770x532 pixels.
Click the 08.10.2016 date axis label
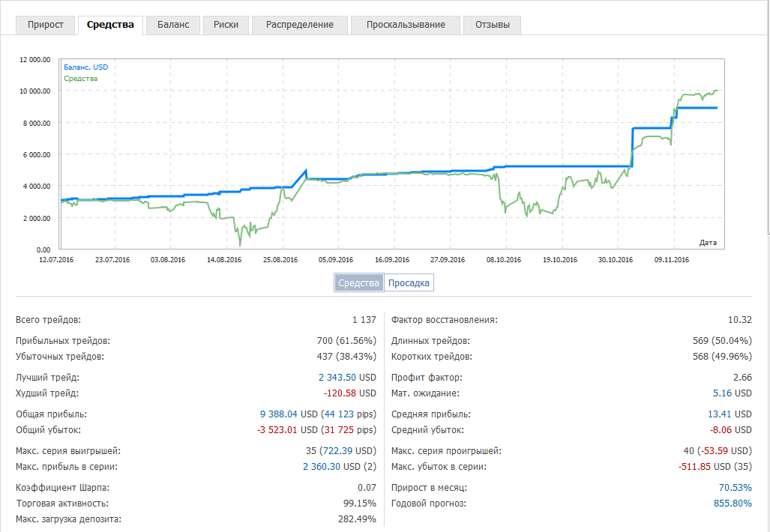click(503, 259)
